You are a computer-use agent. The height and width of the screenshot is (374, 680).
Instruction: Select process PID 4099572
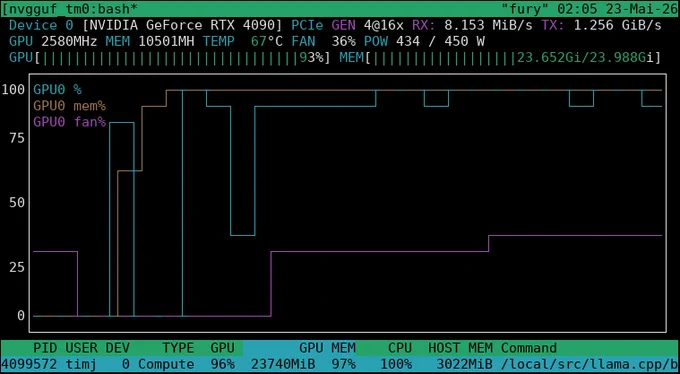coord(29,364)
